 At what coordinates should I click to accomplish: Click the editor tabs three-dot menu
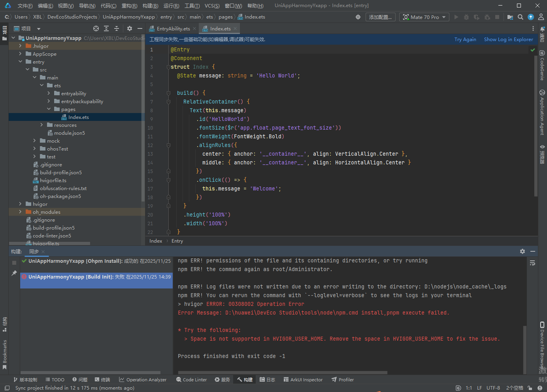tap(533, 28)
